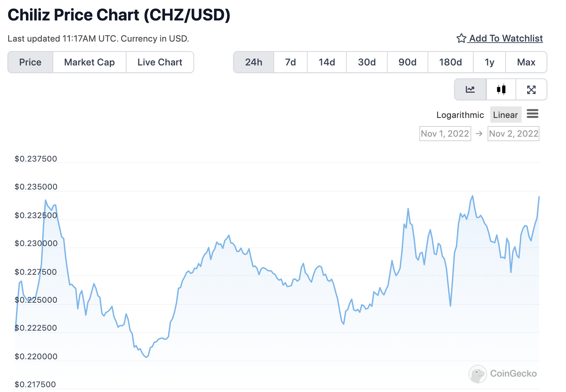Switch to Market Cap tab
The width and height of the screenshot is (566, 392).
click(89, 62)
